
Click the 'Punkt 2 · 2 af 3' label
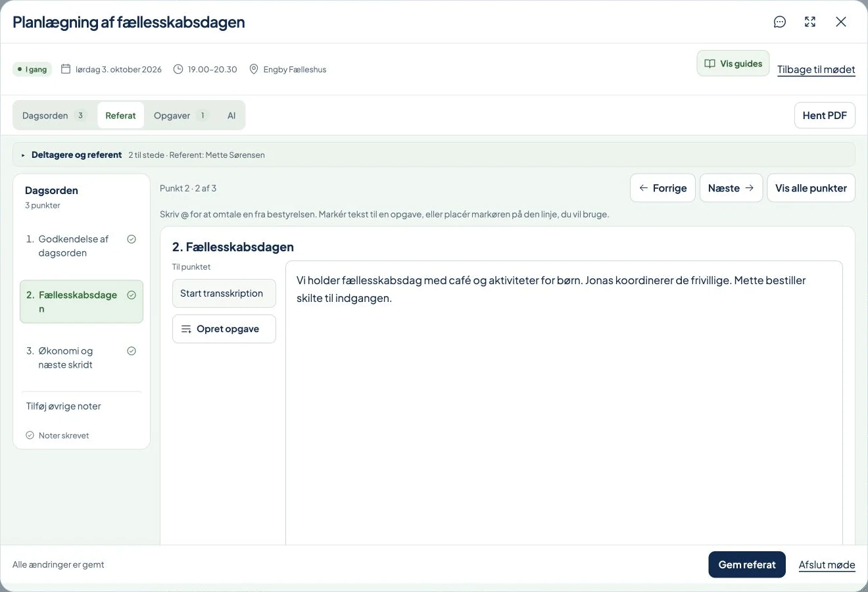[x=188, y=188]
